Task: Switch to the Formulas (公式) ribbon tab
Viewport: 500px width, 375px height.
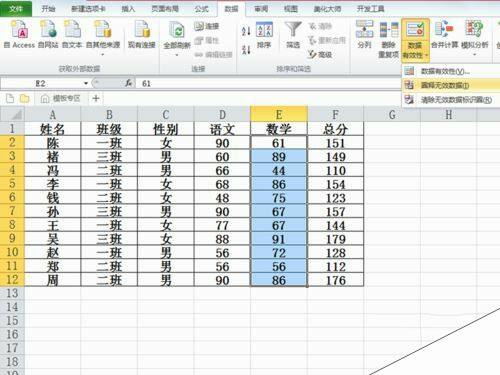Action: (x=201, y=9)
